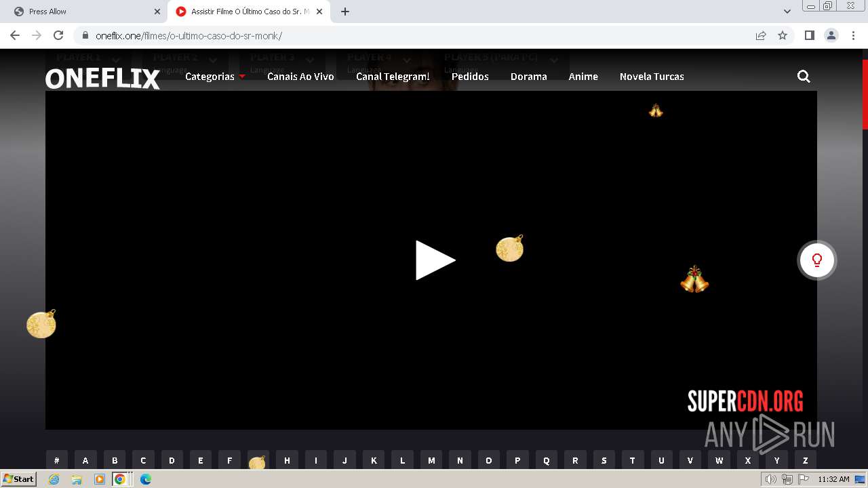Filter titles by letter N
The height and width of the screenshot is (488, 868).
(x=460, y=460)
